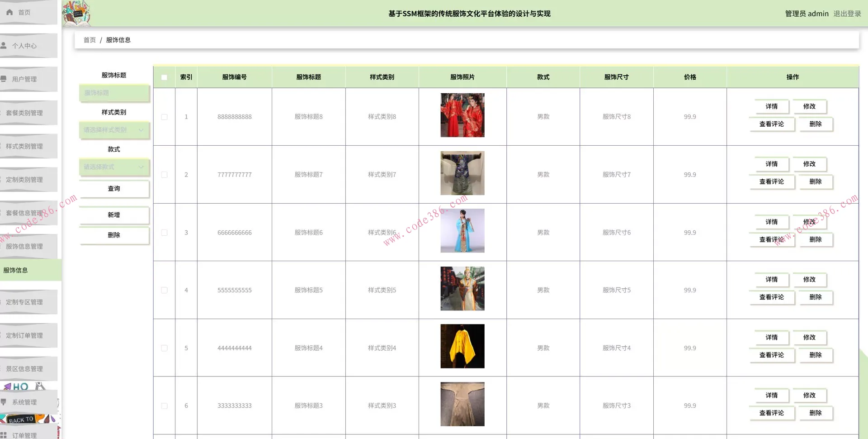The width and height of the screenshot is (868, 439).
Task: Open the dark robe photo in row 2
Action: click(x=462, y=173)
